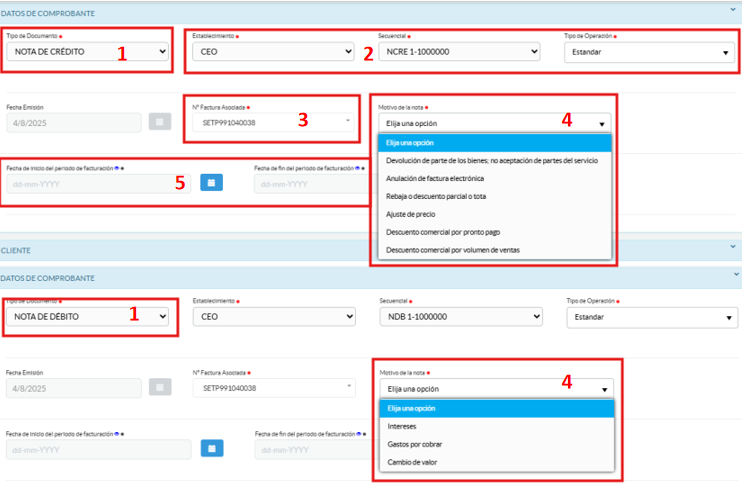745x486 pixels.
Task: Click gray calendar icon beside lower Fecha Emisión
Action: coord(159,388)
